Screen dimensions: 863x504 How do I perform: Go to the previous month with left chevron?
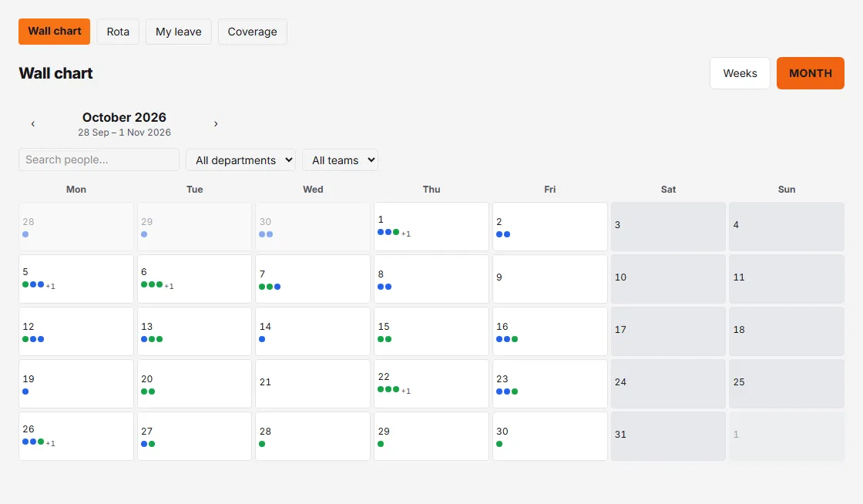point(33,124)
